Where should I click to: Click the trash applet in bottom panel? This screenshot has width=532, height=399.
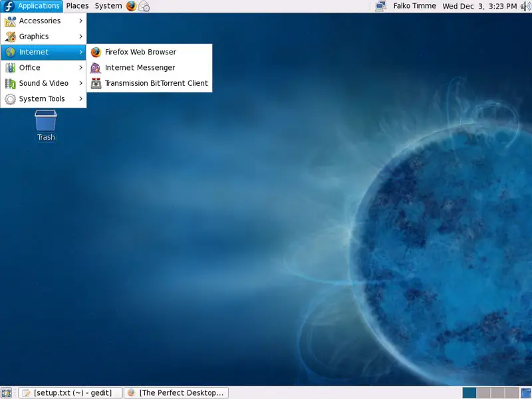point(526,393)
